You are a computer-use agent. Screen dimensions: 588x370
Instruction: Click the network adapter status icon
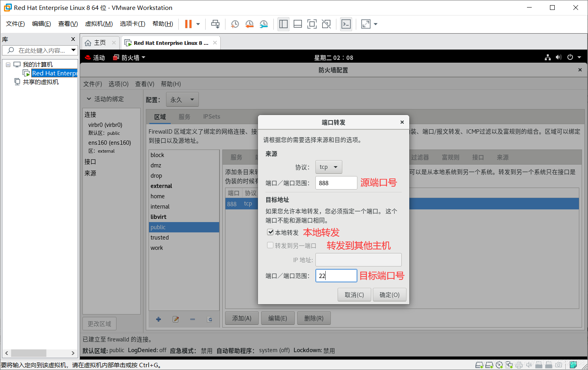click(x=509, y=365)
